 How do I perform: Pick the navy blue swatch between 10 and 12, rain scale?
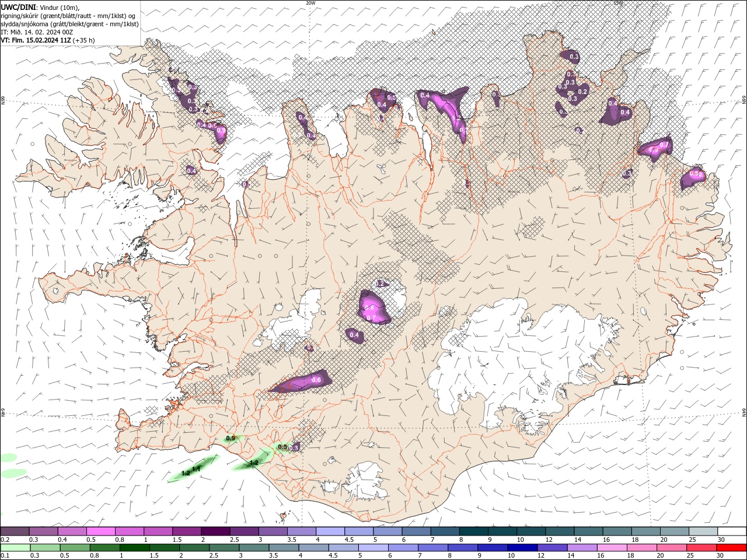[x=522, y=548]
